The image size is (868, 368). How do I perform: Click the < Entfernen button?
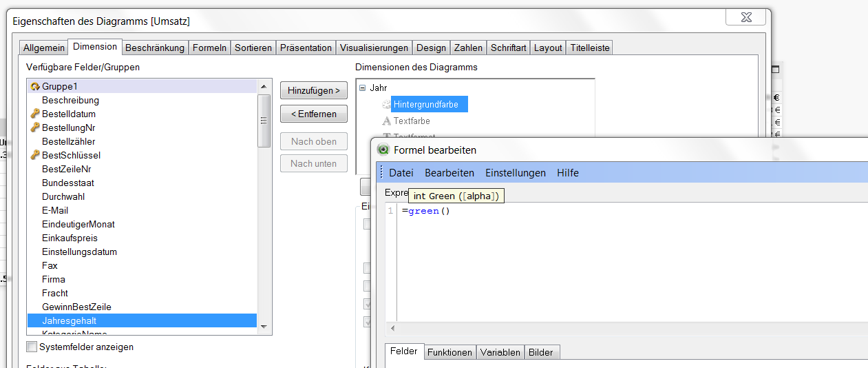pos(314,114)
